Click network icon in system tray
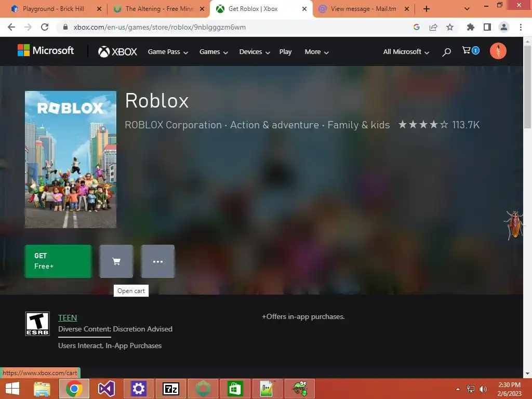The image size is (532, 399). click(471, 389)
